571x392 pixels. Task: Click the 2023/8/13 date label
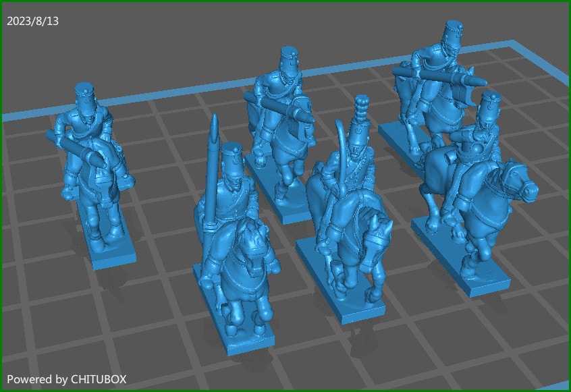click(32, 20)
